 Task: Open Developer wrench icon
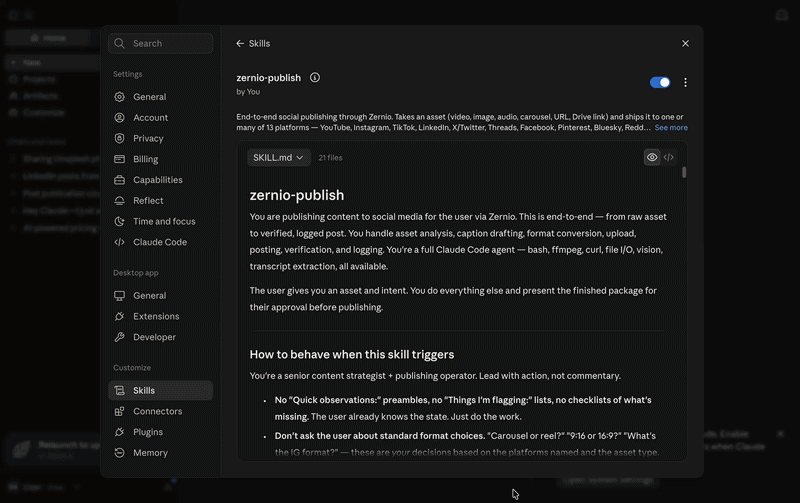(x=119, y=337)
